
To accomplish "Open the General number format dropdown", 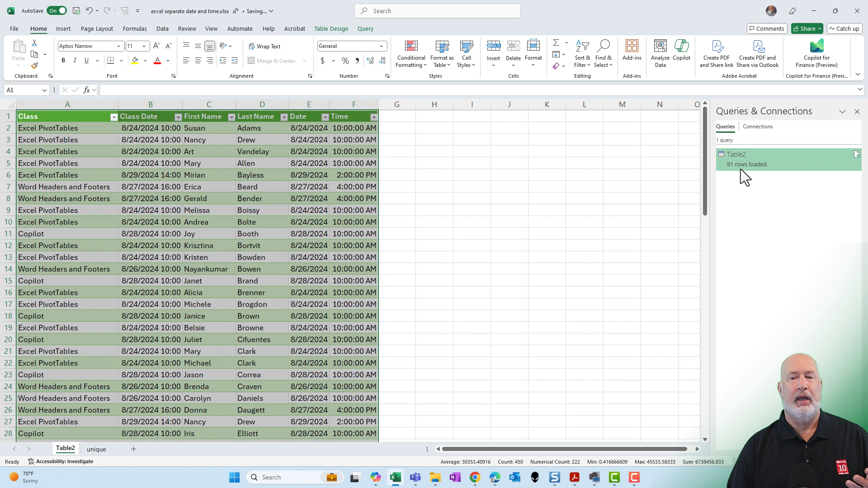I will pos(381,46).
